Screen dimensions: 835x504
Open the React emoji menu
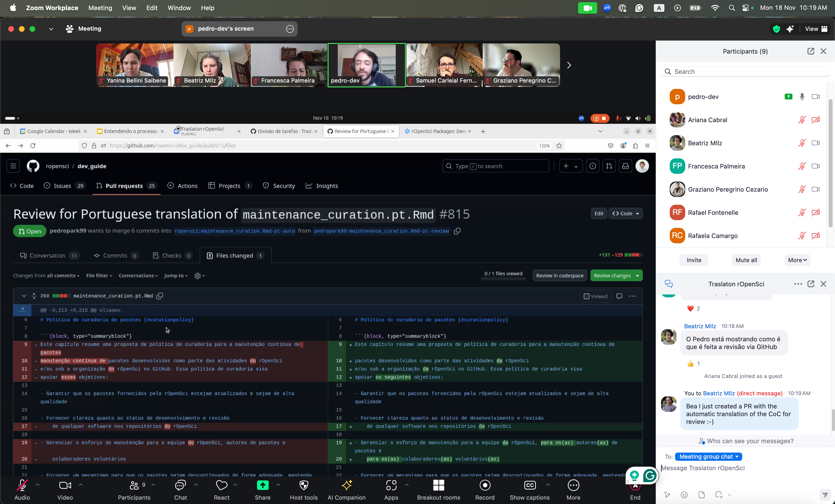tap(222, 490)
